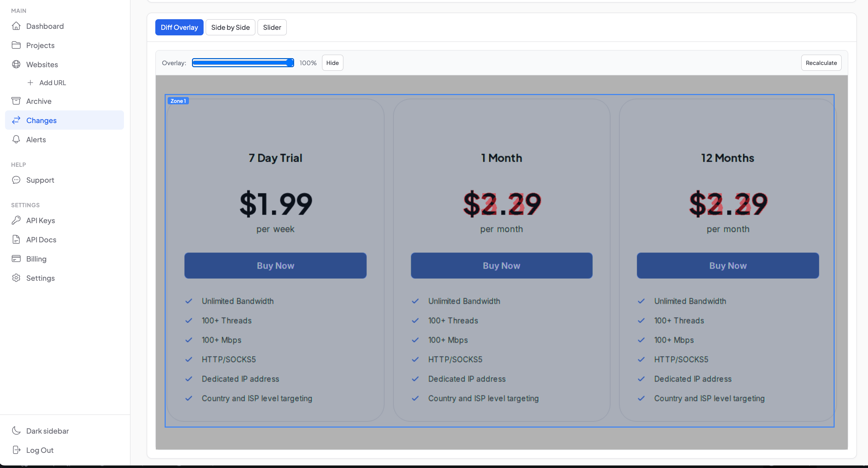
Task: Click the Support chat bubble icon
Action: [x=16, y=180]
